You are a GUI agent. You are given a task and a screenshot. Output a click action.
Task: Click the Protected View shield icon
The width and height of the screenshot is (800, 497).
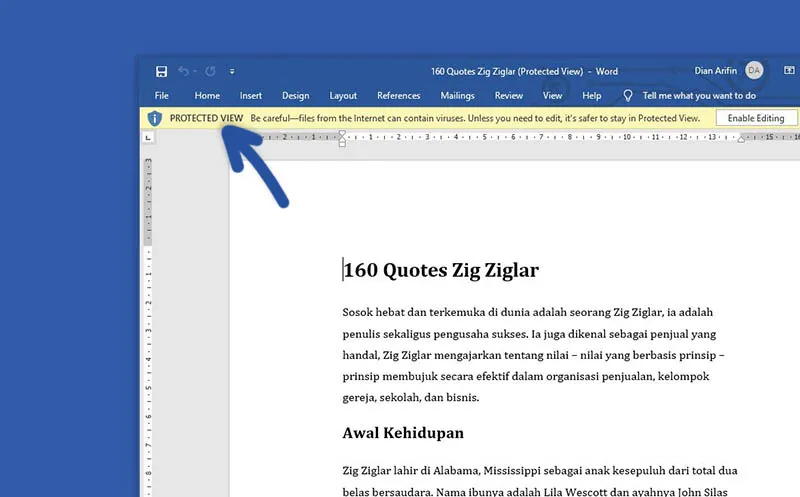point(154,118)
